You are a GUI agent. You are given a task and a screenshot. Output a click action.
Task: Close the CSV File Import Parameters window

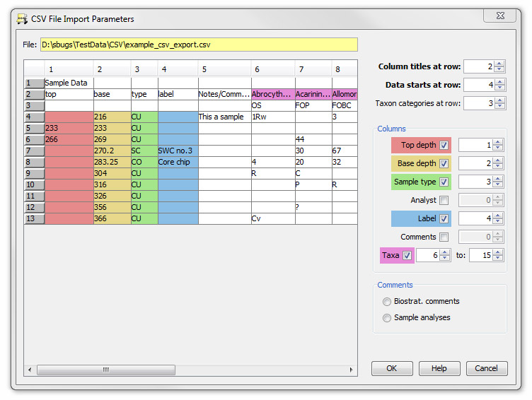(x=500, y=16)
